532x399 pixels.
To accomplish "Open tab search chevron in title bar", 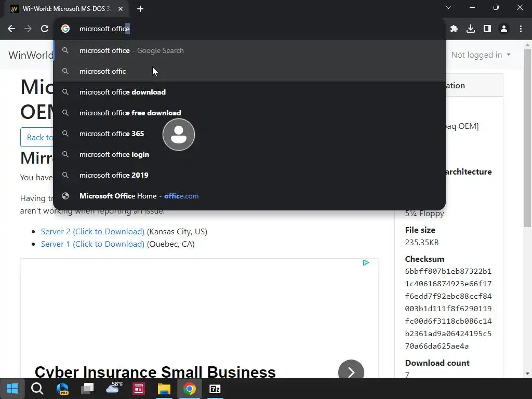I will click(x=448, y=7).
